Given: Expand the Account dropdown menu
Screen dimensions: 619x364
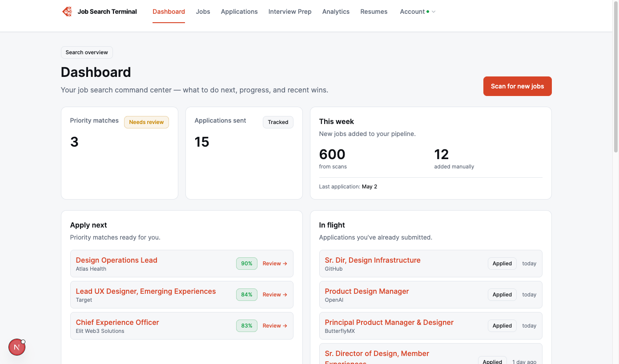Looking at the screenshot, I should pyautogui.click(x=418, y=12).
